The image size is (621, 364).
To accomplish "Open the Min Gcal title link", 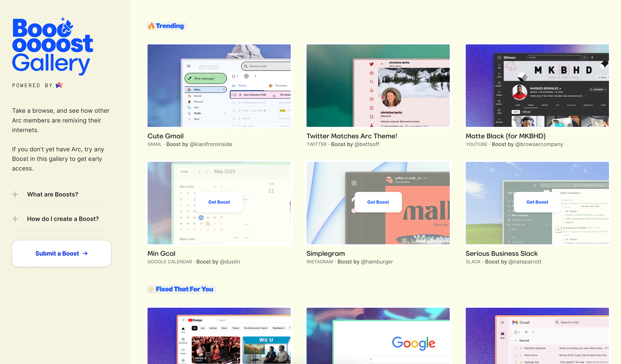I will 161,253.
